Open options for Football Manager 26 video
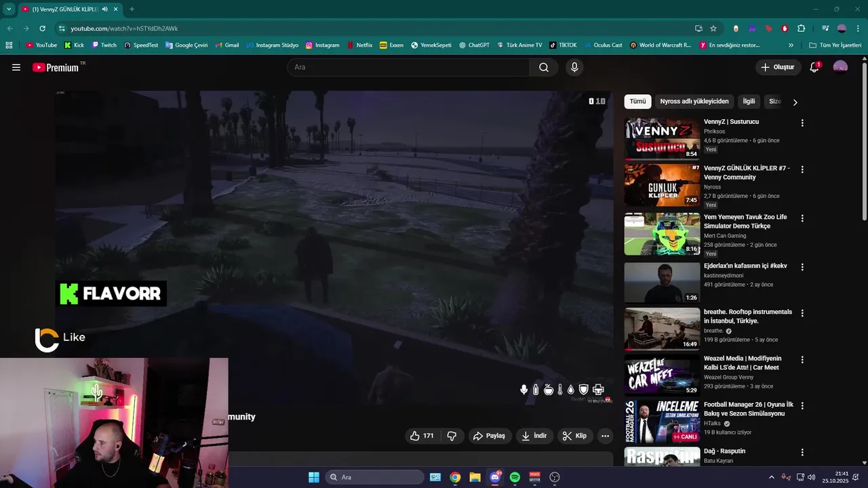This screenshot has width=868, height=488. point(802,405)
